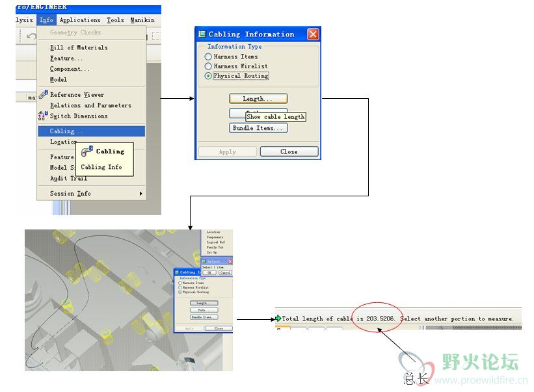
Task: Choose Bill of Materials from the Info menu
Action: coord(79,47)
